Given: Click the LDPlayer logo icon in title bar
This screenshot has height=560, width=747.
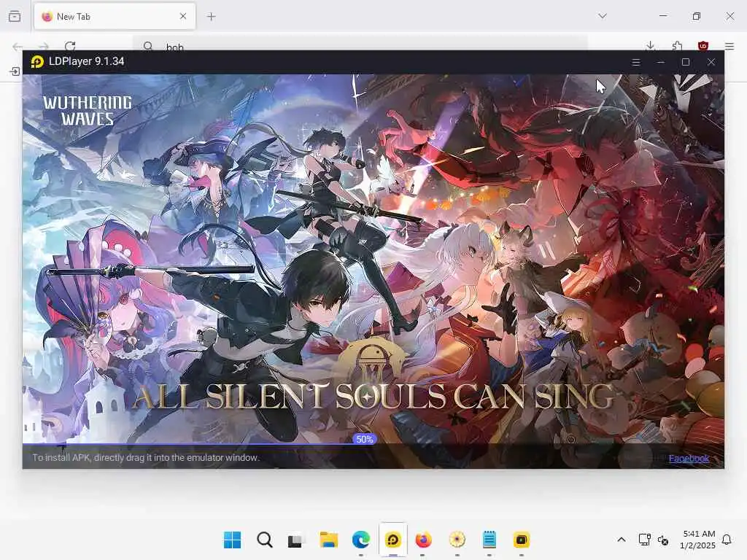Looking at the screenshot, I should tap(37, 61).
